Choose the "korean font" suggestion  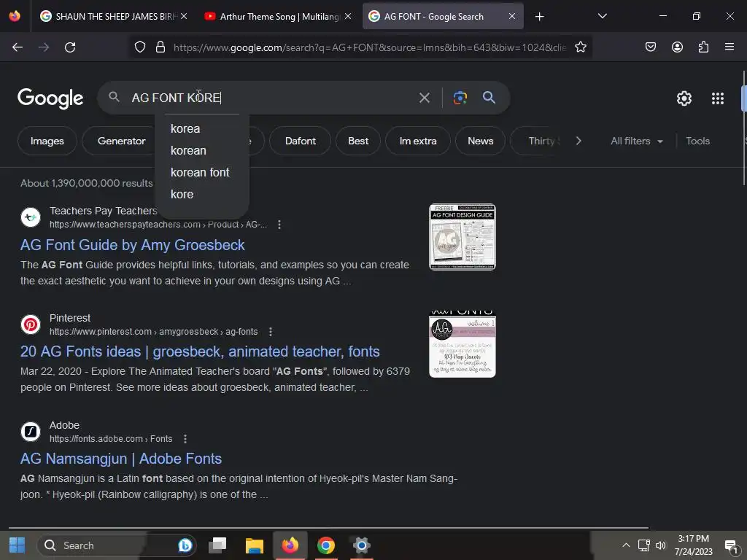point(201,172)
